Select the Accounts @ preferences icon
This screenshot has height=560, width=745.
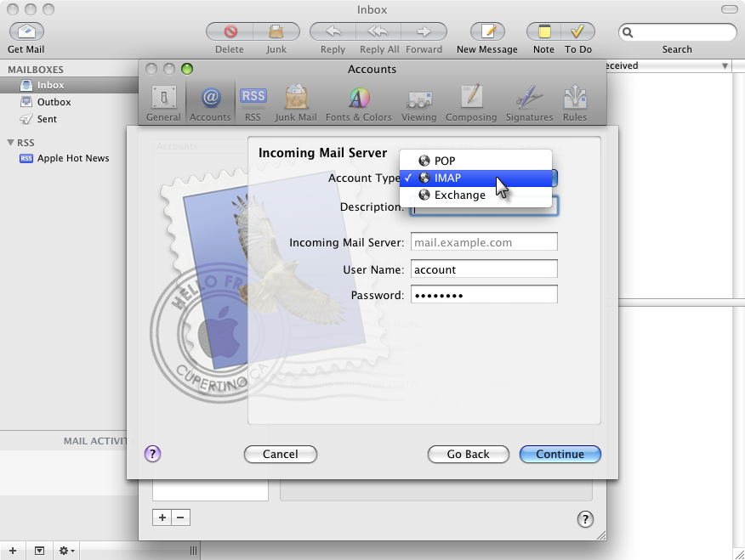(x=210, y=98)
